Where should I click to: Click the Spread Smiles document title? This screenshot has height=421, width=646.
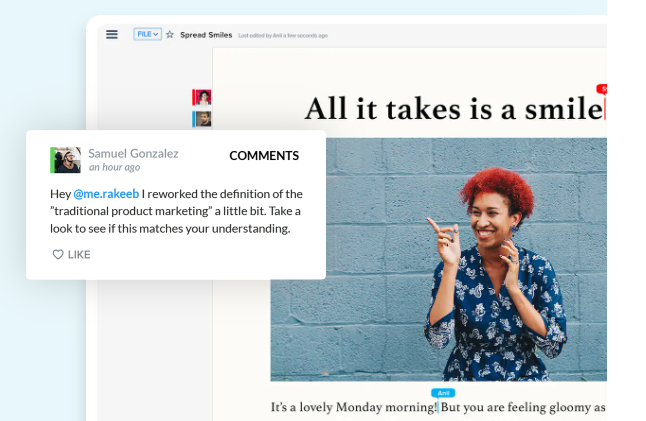[206, 35]
